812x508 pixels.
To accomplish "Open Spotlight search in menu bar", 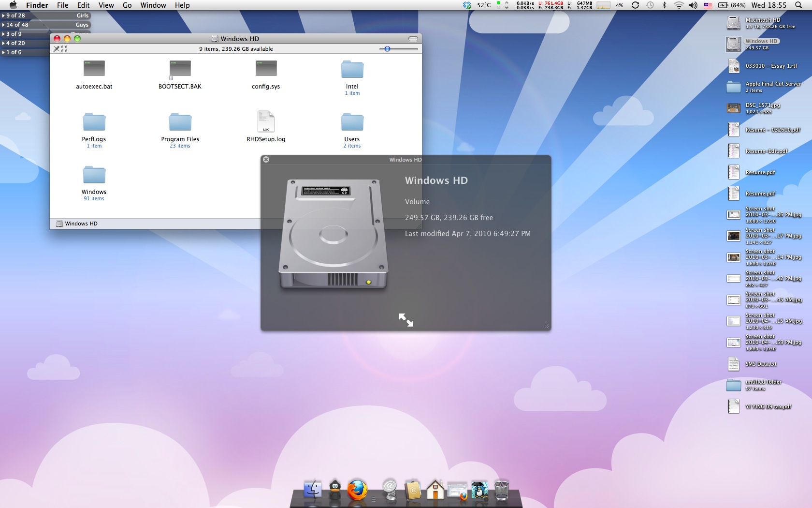I will [x=798, y=5].
